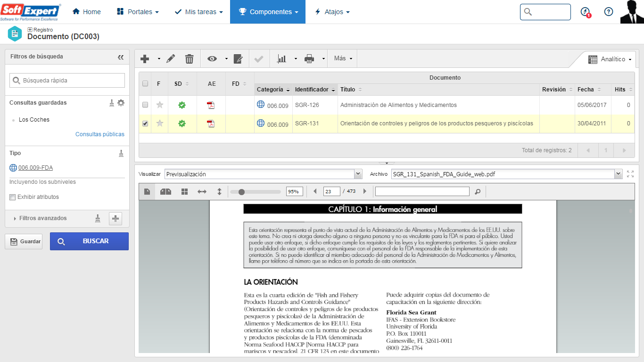
Task: Select the Los Coches saved query
Action: point(34,120)
